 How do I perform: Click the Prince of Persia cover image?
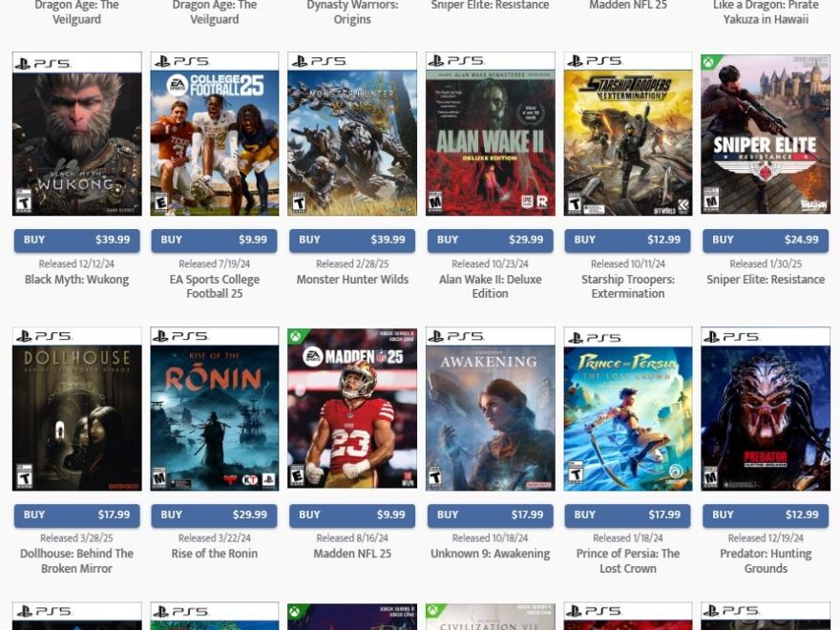point(628,409)
